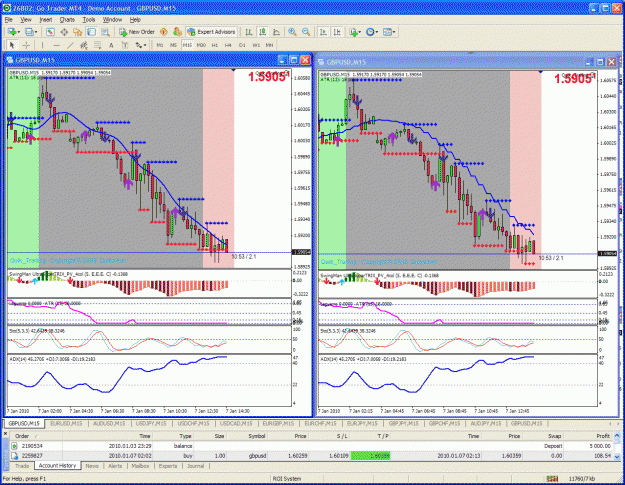Open the File menu
Viewport: 625px width, 485px height.
pyautogui.click(x=8, y=20)
